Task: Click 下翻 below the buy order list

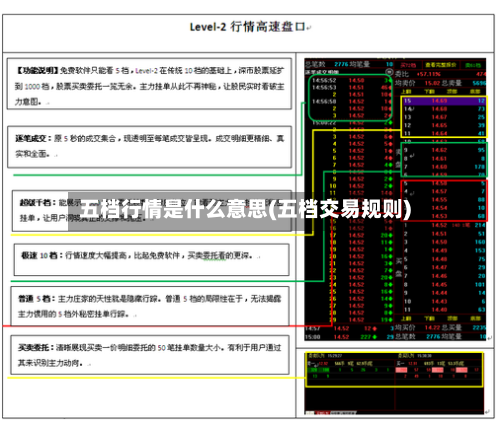Action: click(429, 318)
